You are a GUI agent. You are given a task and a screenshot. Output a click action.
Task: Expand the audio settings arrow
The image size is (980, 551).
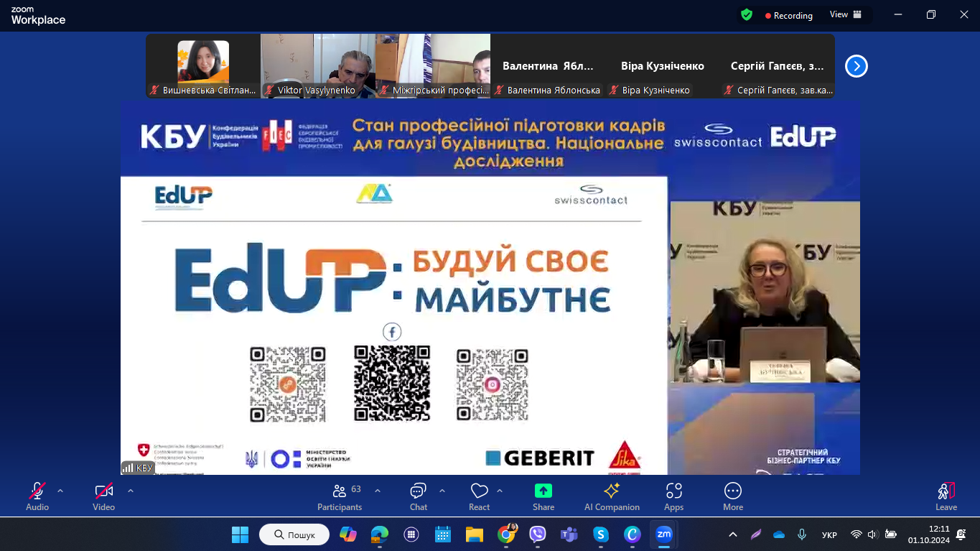60,491
